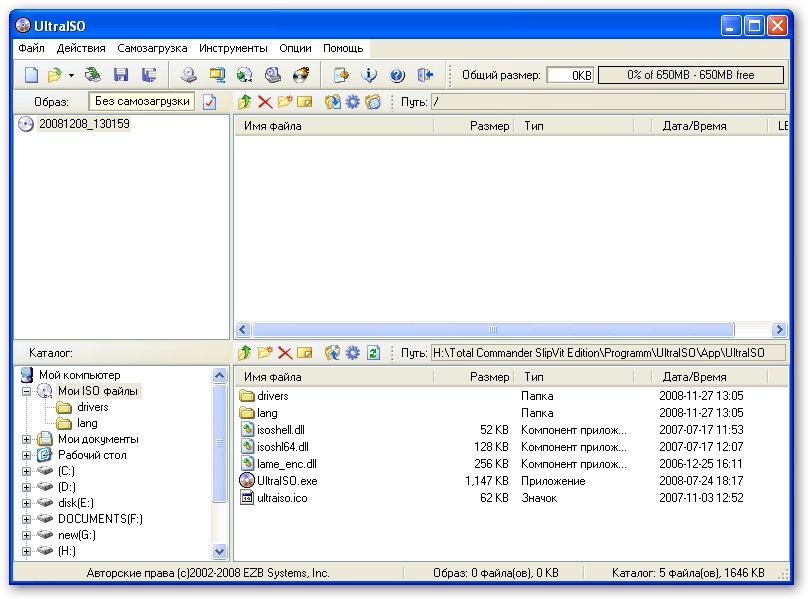
Task: Expand the DOCUMENTS(F:) drive node
Action: [x=26, y=520]
